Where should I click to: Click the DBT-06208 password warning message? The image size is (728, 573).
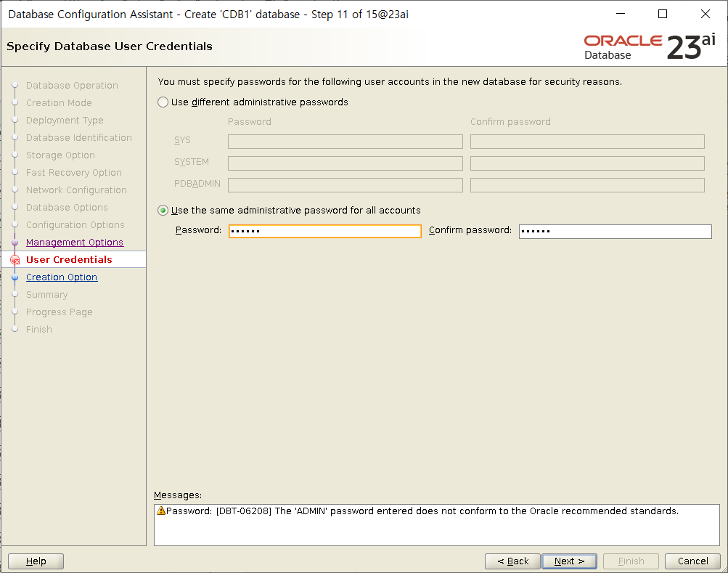(422, 511)
